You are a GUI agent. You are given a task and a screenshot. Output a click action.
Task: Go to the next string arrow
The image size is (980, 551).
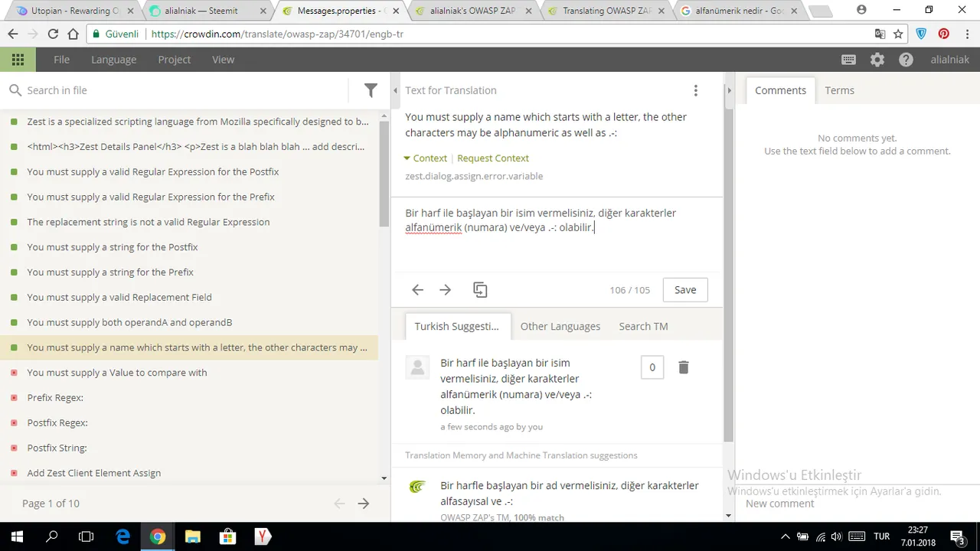tap(445, 290)
